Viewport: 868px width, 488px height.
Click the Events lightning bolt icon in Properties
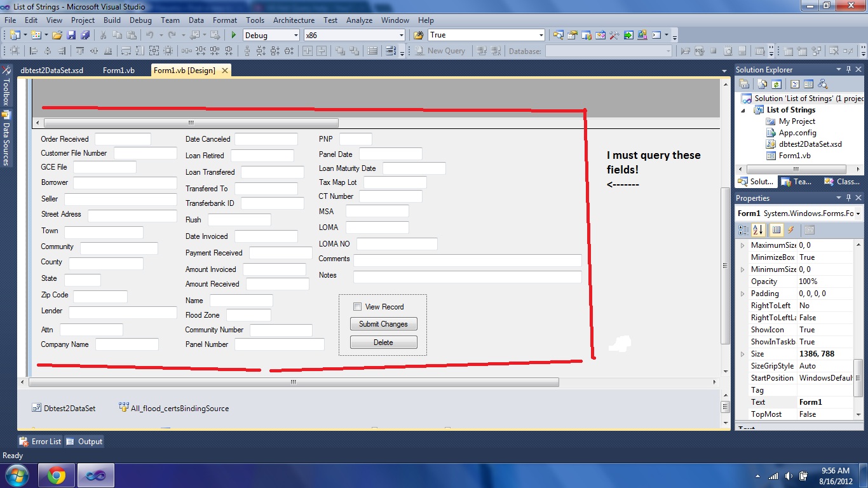coord(791,230)
